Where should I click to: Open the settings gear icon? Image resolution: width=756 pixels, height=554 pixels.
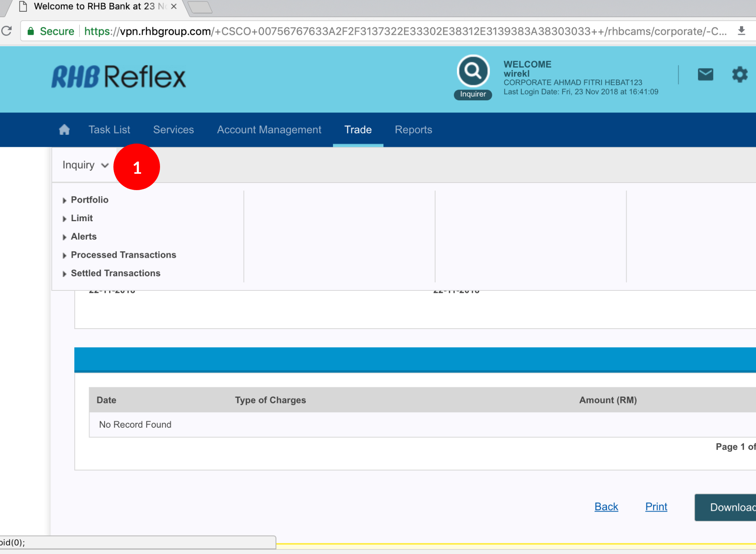click(x=740, y=75)
